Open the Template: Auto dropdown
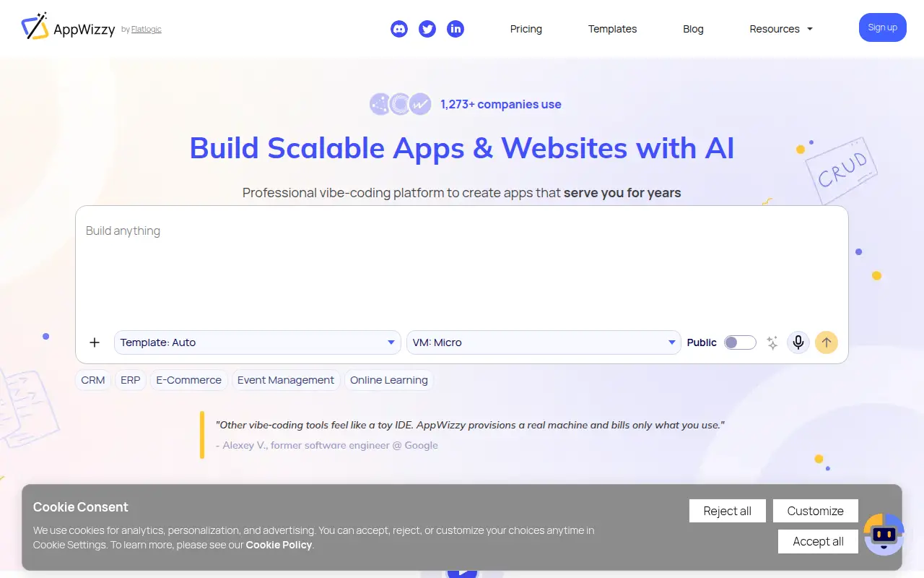This screenshot has height=578, width=924. [258, 342]
